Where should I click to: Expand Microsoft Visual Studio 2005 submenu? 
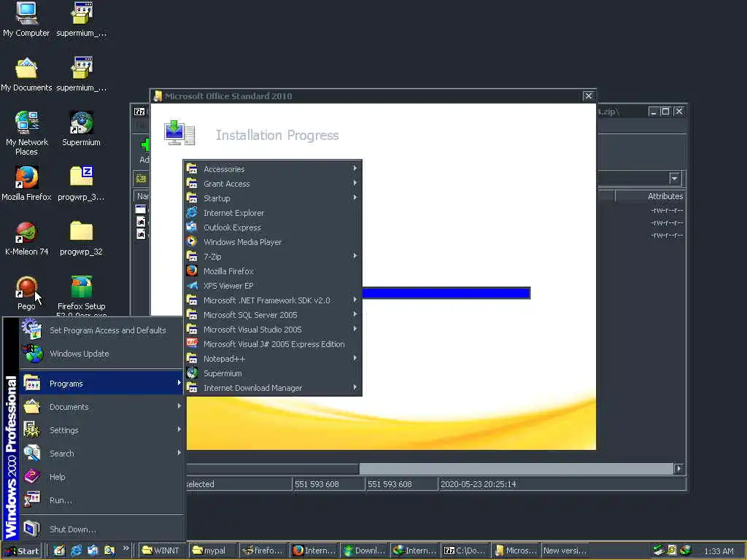coord(273,330)
